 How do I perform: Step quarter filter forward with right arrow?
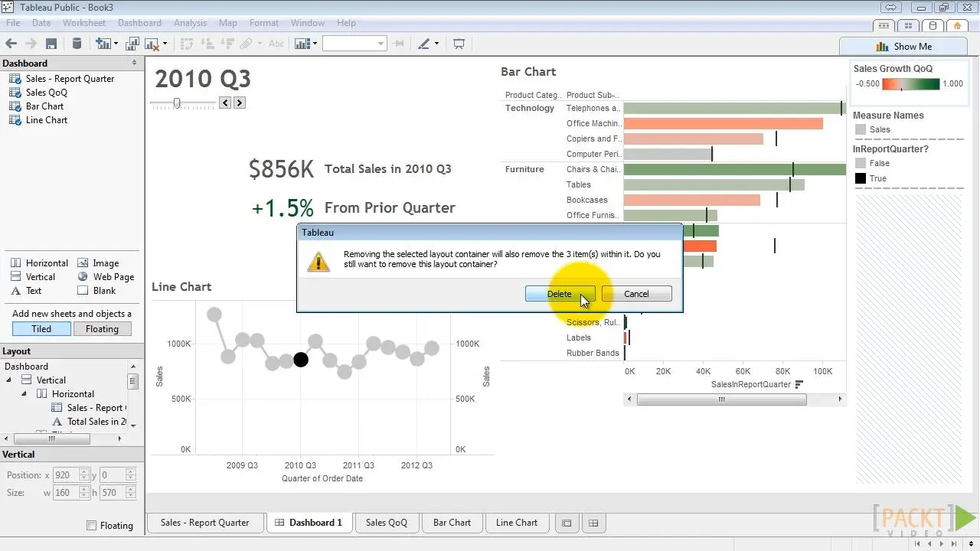pyautogui.click(x=240, y=103)
